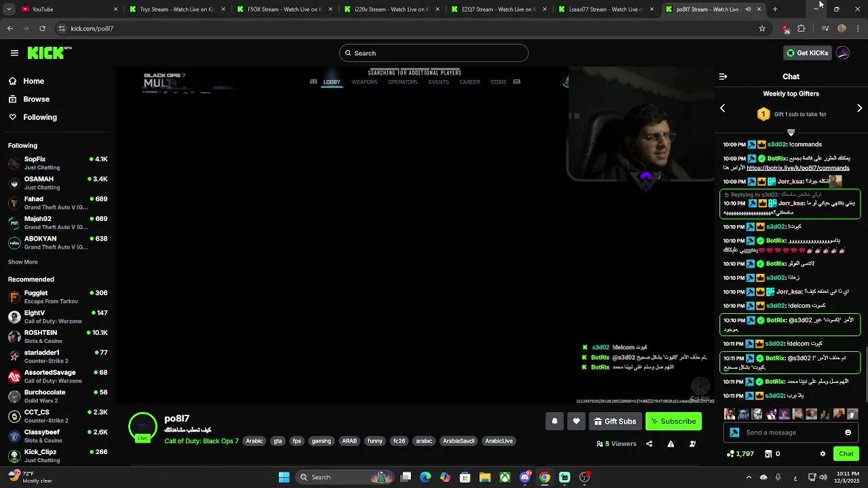
Task: Open the botrix.live commands link
Action: pyautogui.click(x=797, y=168)
